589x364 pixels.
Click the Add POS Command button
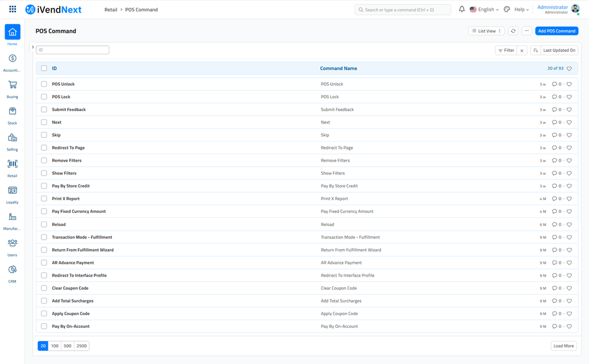click(556, 30)
